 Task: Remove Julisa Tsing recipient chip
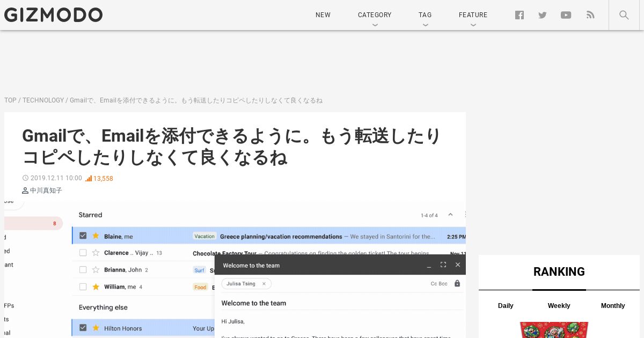[x=264, y=284]
